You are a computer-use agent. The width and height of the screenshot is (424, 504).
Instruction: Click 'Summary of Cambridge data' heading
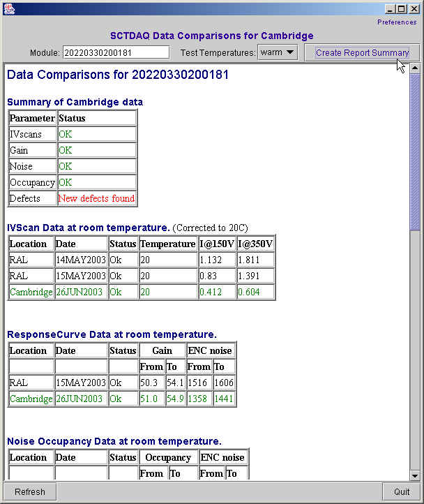(75, 102)
